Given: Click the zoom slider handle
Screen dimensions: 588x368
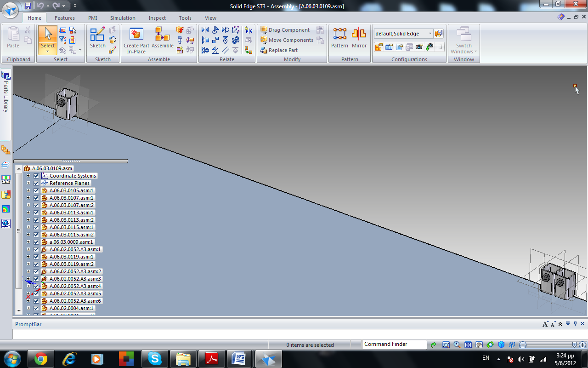Looking at the screenshot, I should [x=574, y=345].
